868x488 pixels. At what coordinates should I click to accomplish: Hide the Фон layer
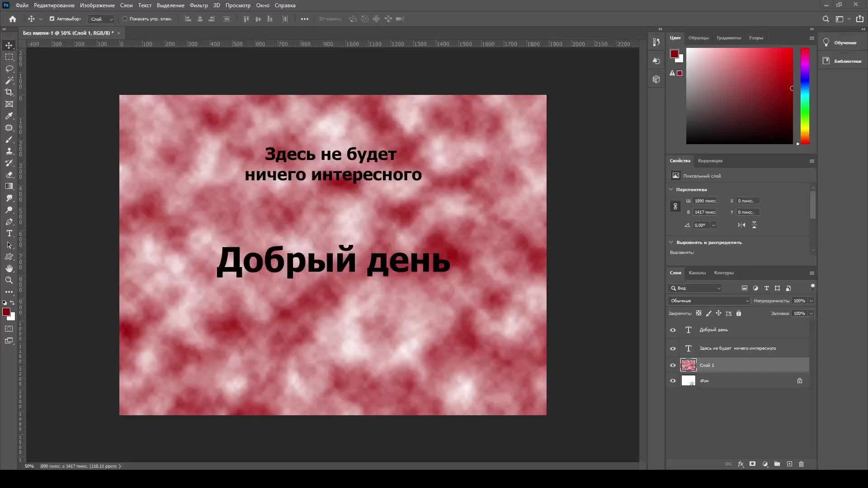(x=673, y=380)
